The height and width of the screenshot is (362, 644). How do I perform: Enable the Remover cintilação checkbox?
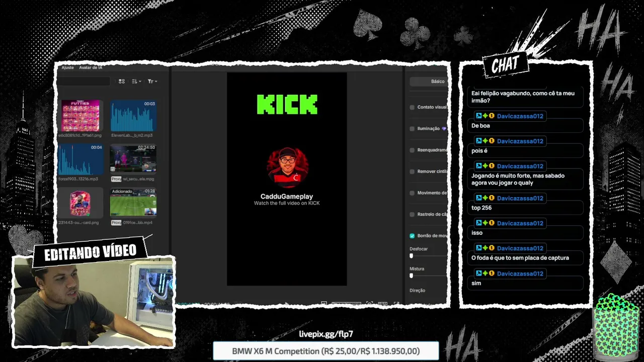coord(412,171)
